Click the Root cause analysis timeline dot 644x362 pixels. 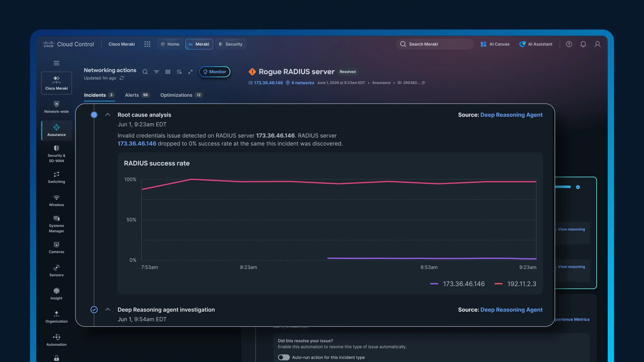pos(94,115)
